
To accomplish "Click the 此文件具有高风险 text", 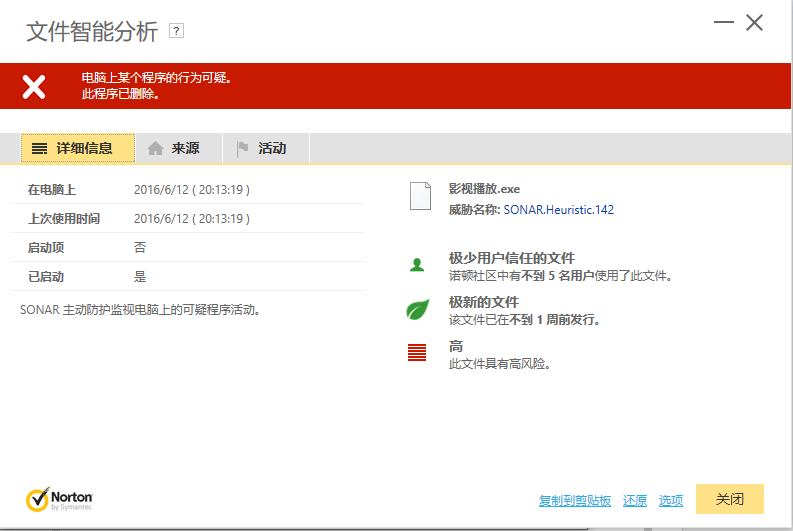I will [499, 364].
